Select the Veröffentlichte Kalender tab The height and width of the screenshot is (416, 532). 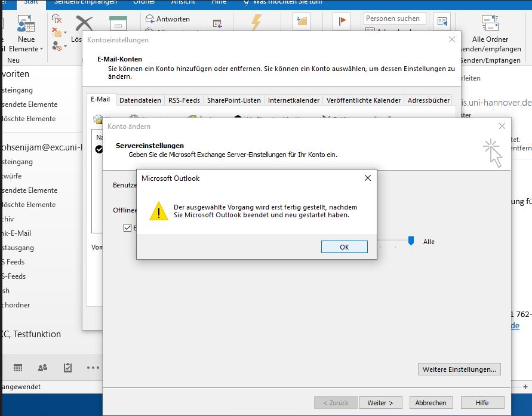click(x=364, y=100)
